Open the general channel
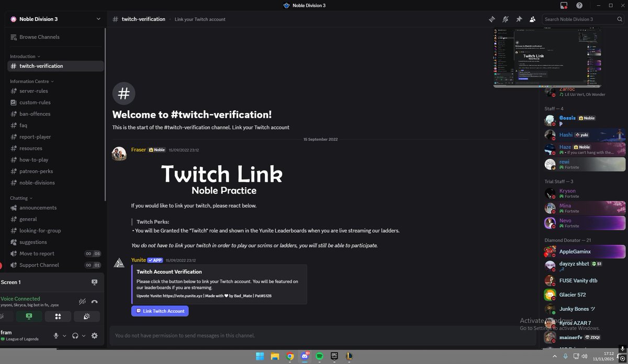628x364 pixels. (55, 219)
